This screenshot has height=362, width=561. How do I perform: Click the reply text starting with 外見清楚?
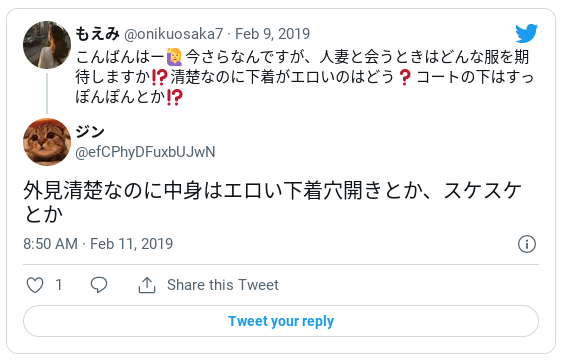click(x=272, y=201)
